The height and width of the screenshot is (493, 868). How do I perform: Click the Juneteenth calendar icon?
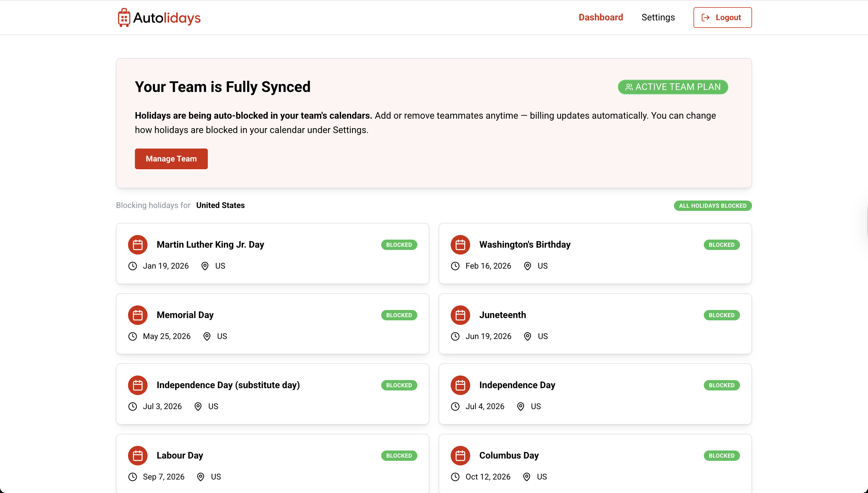(460, 315)
